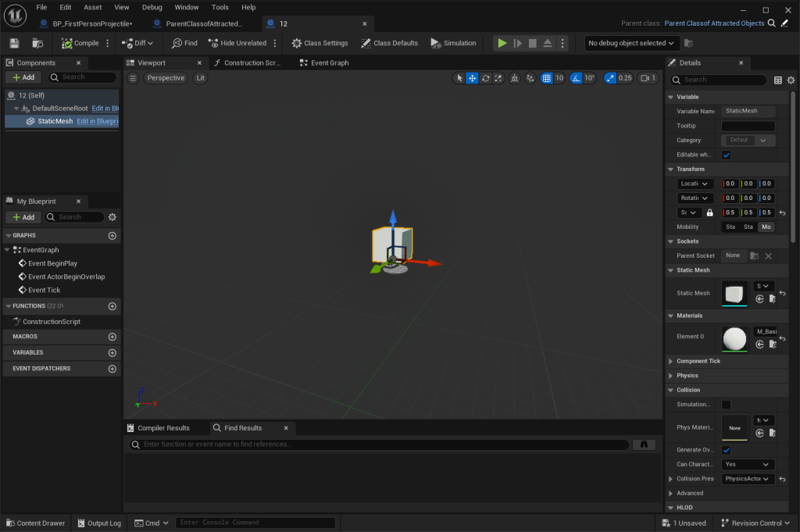Image resolution: width=800 pixels, height=532 pixels.
Task: Toggle the Editable when inherited checkbox
Action: click(x=726, y=155)
